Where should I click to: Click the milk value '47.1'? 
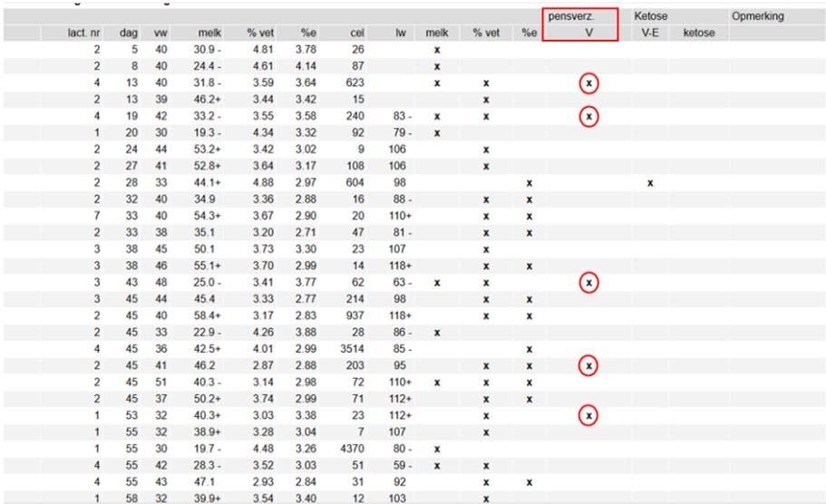204,482
